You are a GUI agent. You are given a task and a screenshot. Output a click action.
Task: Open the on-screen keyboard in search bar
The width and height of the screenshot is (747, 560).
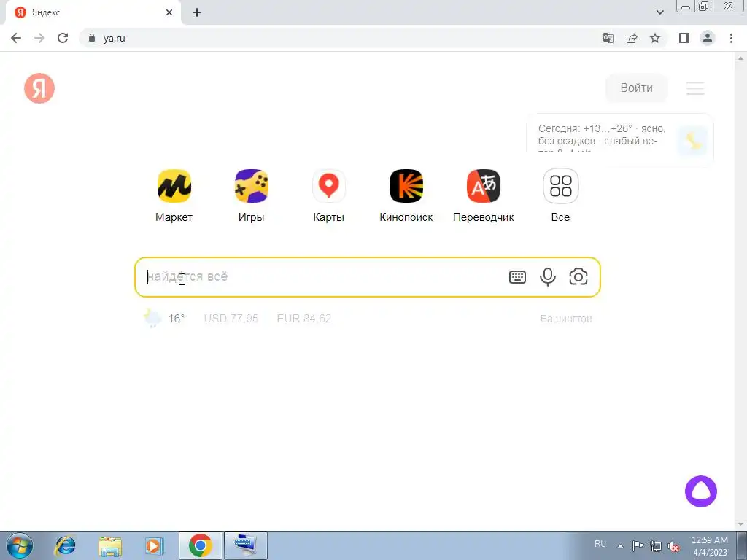pyautogui.click(x=517, y=276)
